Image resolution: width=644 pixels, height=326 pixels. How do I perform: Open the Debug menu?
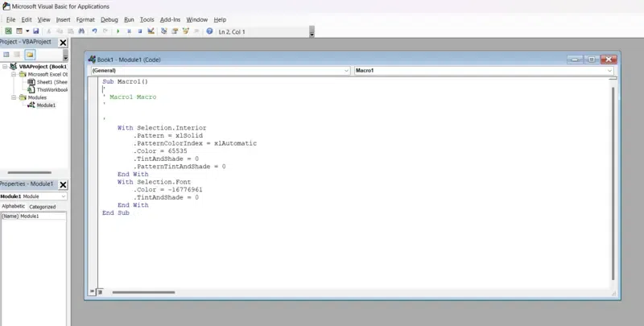109,19
